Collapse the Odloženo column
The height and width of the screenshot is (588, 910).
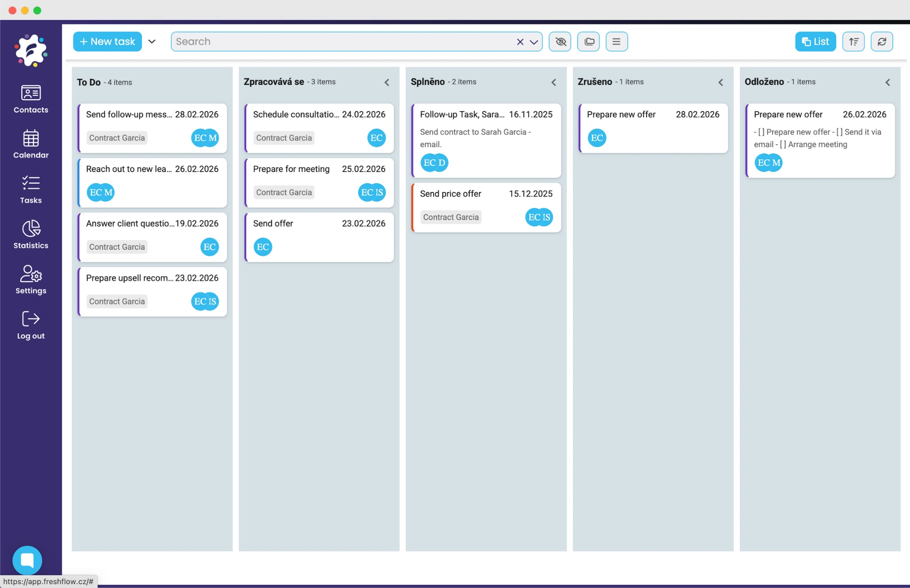[887, 82]
